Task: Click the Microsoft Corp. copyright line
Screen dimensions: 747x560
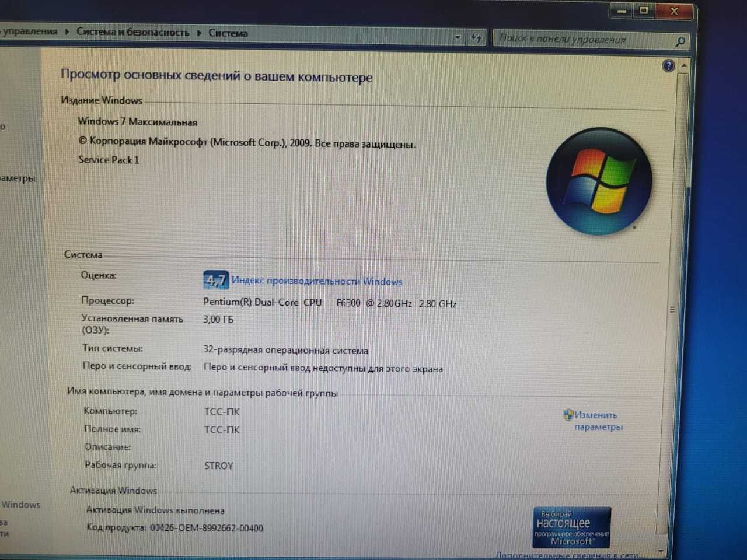Action: coord(247,142)
